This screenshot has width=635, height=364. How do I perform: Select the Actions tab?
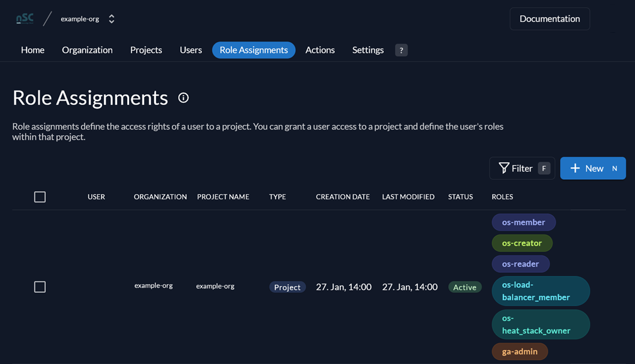(320, 50)
